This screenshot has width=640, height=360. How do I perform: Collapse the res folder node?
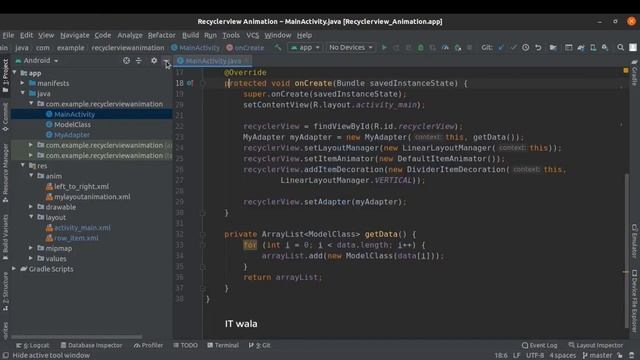[23, 165]
